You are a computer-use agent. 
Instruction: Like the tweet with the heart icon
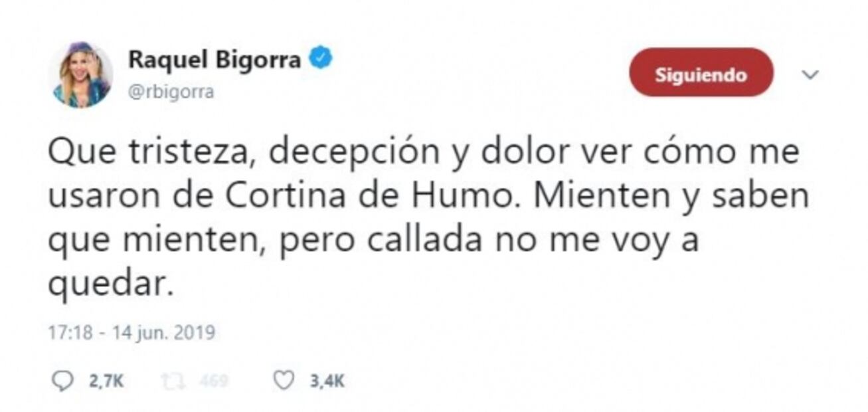[x=284, y=381]
